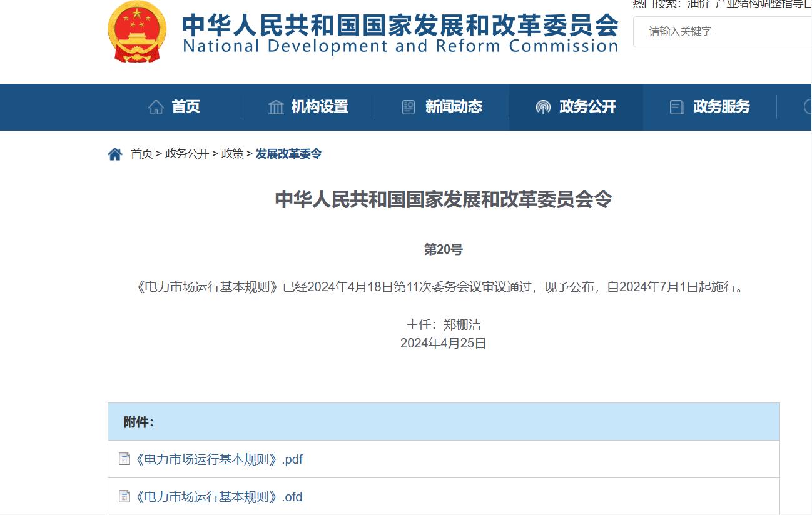Screen dimensions: 812x515
Task: Click the 首页 breadcrumb link
Action: 141,154
